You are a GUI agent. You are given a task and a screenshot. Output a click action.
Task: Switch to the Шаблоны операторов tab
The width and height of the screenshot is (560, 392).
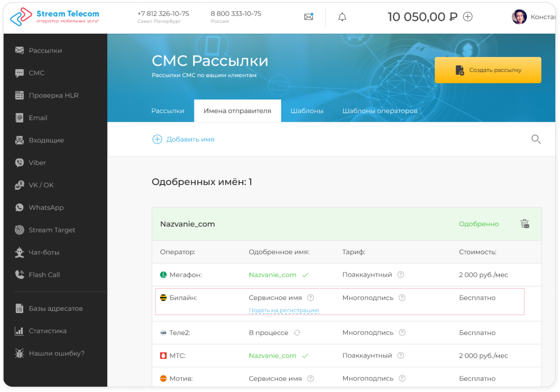(380, 111)
